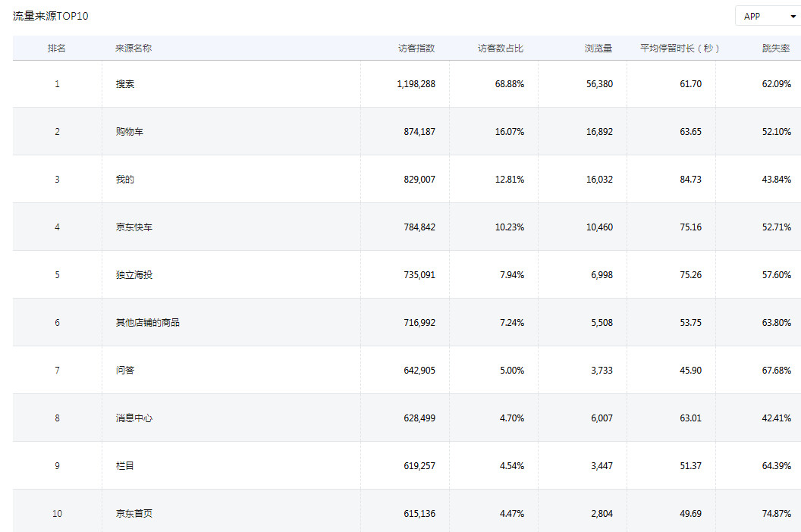Click page views value 16,892
The height and width of the screenshot is (532, 801).
[x=599, y=132]
